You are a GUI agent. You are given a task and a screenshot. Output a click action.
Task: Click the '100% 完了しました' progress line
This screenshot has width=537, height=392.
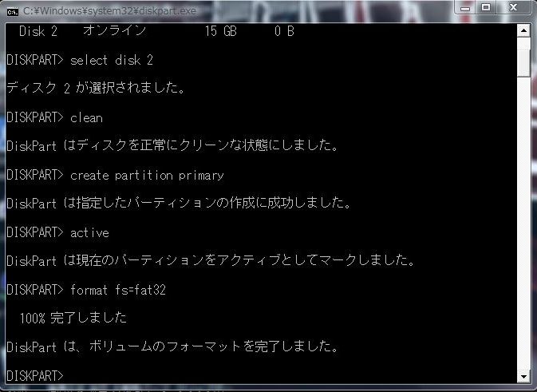73,318
